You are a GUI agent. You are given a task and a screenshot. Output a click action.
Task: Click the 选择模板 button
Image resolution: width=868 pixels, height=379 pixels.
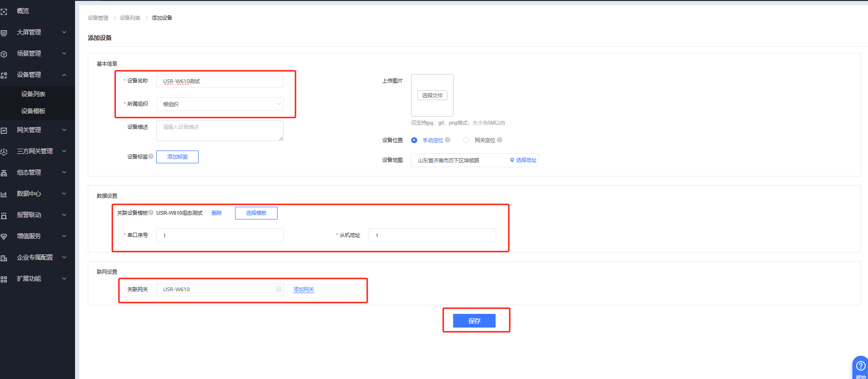pyautogui.click(x=256, y=213)
